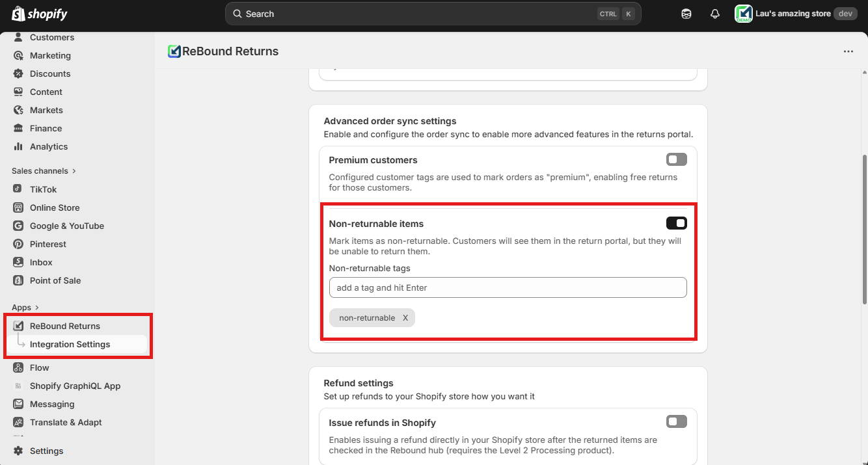Click the Google & YouTube icon
This screenshot has width=868, height=465.
tap(18, 226)
